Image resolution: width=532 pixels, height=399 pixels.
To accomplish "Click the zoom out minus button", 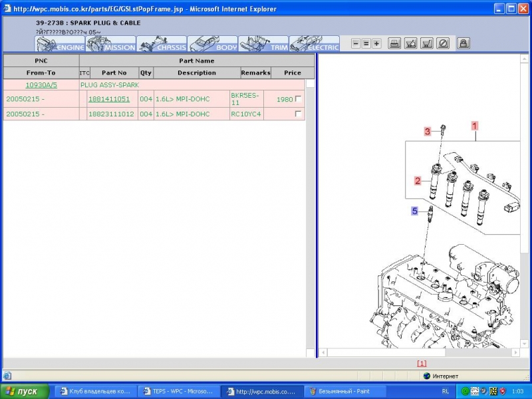I will pyautogui.click(x=356, y=43).
